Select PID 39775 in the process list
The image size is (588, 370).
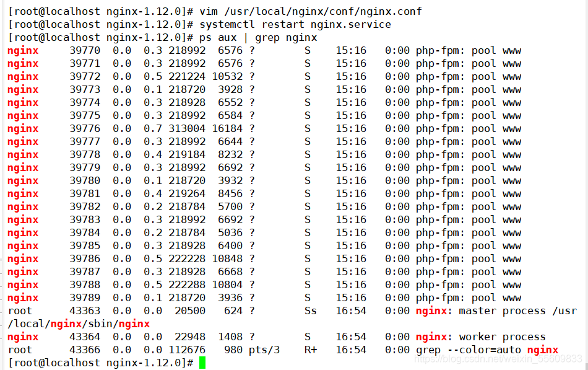[x=85, y=116]
